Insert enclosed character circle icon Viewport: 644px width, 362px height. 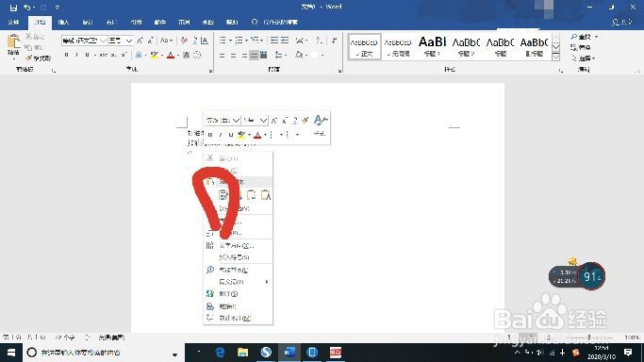coord(197,55)
